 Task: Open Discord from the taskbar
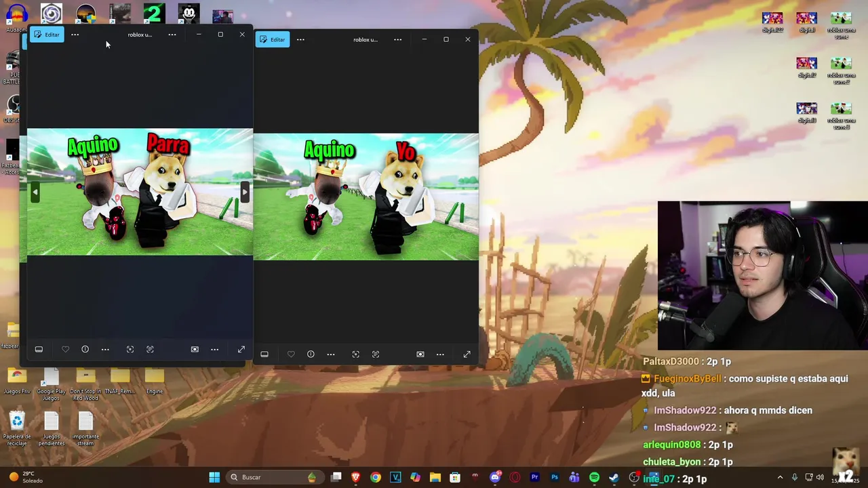495,477
